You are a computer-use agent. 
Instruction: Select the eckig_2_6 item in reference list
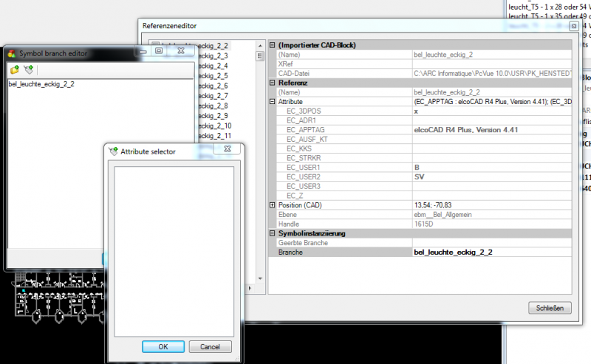213,86
